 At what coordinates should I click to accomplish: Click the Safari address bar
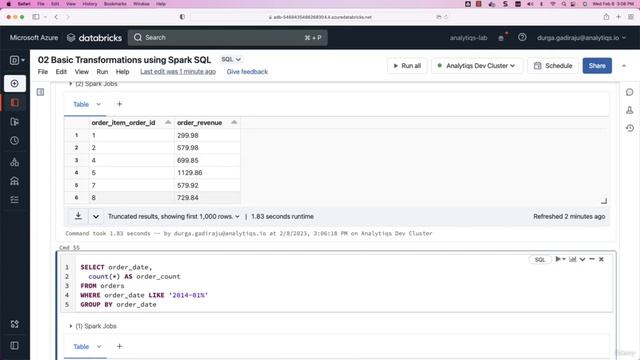tap(320, 17)
